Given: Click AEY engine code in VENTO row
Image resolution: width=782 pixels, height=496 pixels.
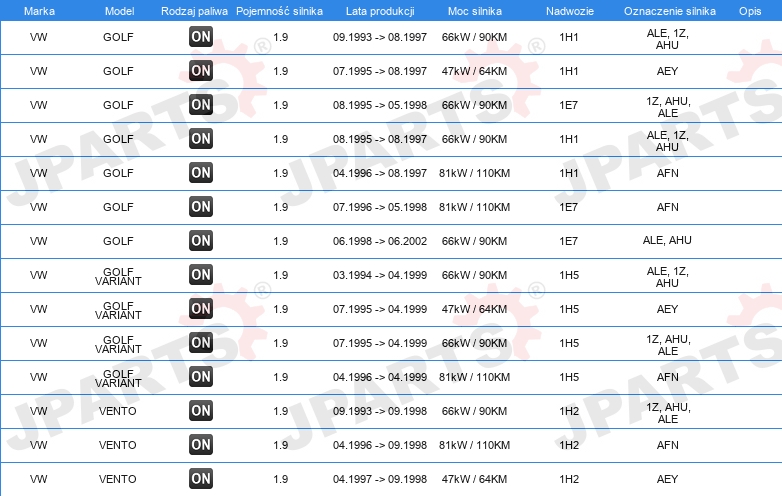Looking at the screenshot, I should 667,479.
